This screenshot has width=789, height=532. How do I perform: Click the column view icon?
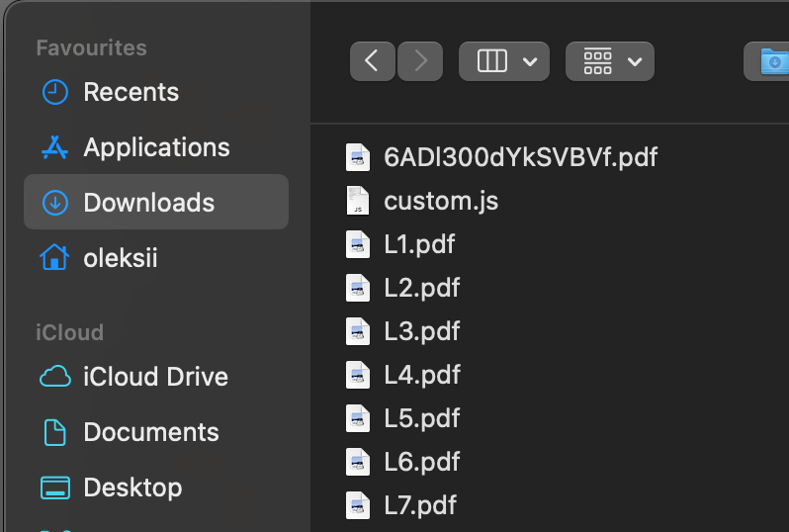pos(491,61)
